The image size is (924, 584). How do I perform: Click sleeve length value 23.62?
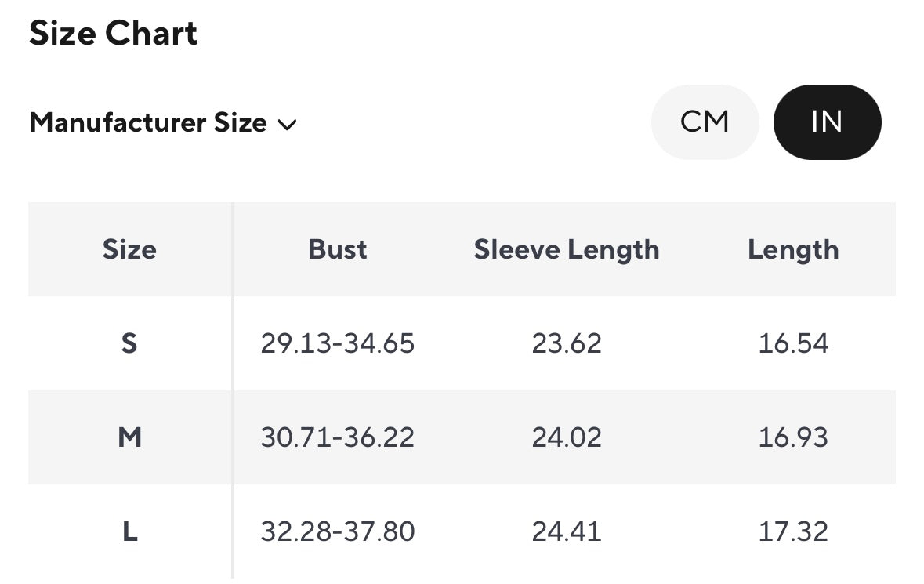[x=567, y=343]
